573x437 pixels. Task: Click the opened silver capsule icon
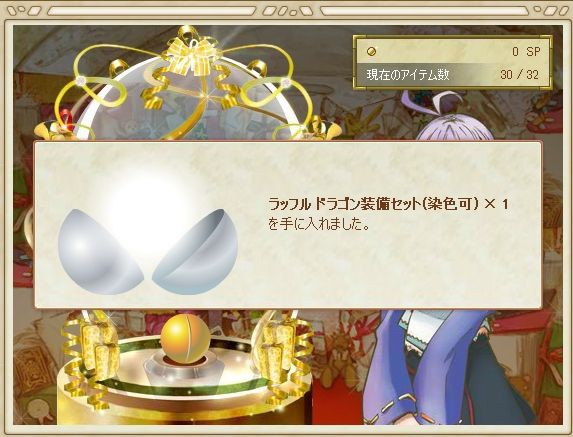click(x=148, y=234)
